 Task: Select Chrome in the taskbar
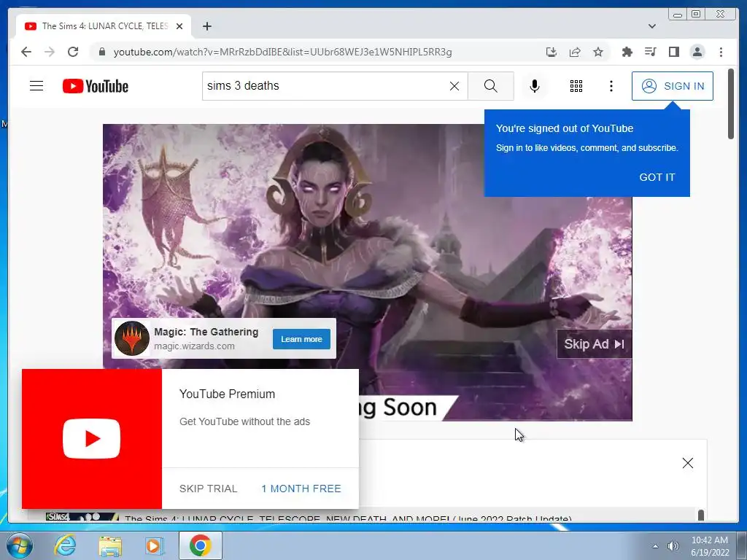point(200,545)
